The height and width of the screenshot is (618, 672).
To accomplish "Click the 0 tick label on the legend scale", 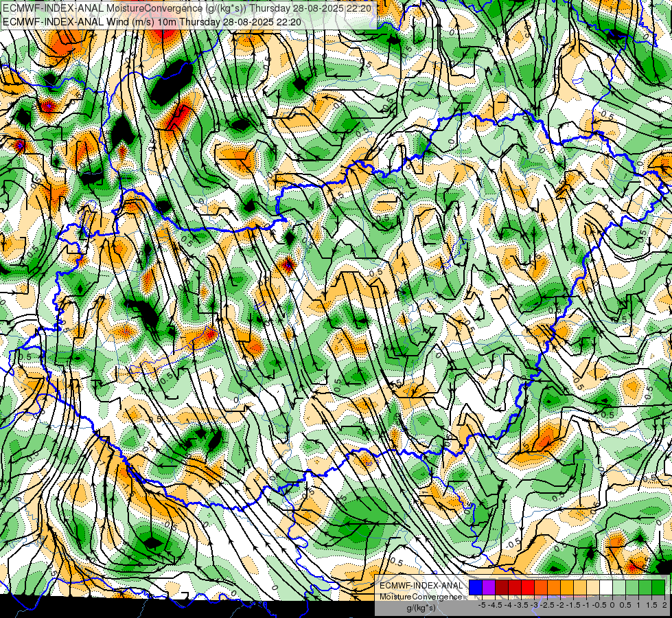I will [x=612, y=605].
